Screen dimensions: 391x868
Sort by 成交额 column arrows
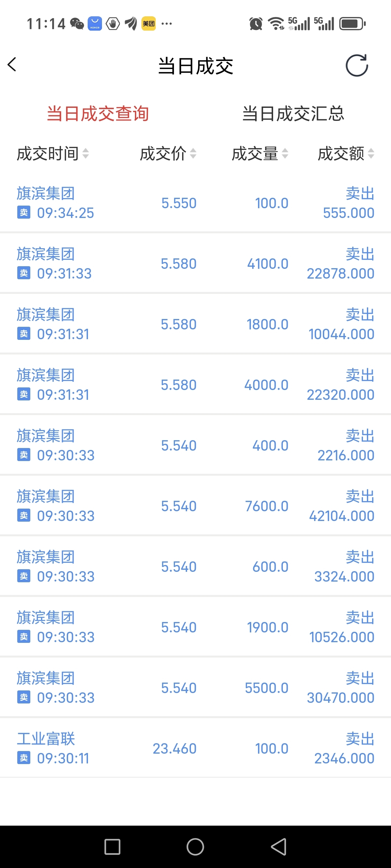click(x=371, y=154)
